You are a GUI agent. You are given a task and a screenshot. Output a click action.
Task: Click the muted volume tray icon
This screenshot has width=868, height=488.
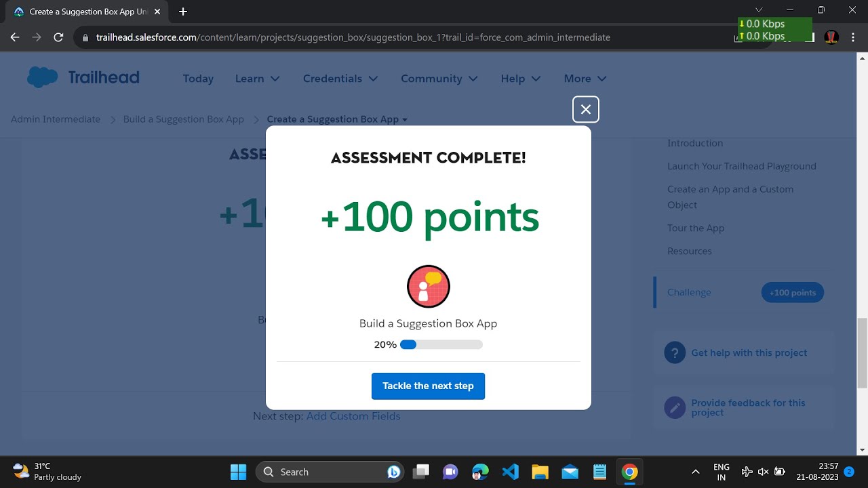pyautogui.click(x=763, y=472)
